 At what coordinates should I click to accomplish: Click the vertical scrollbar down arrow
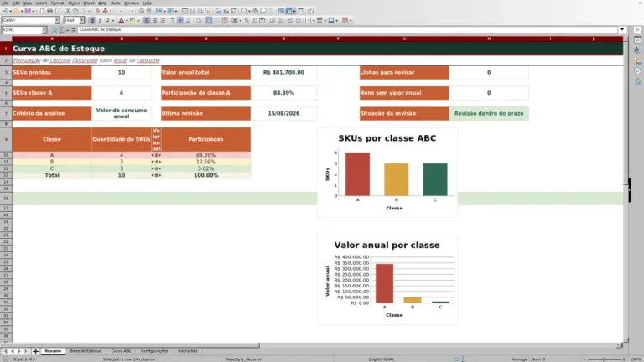click(x=626, y=340)
